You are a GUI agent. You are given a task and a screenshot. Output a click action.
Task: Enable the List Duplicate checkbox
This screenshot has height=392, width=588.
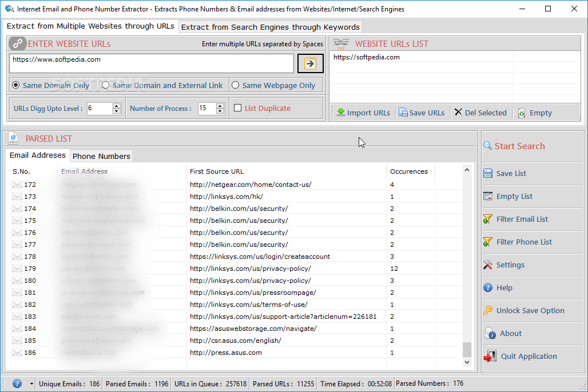(x=239, y=109)
